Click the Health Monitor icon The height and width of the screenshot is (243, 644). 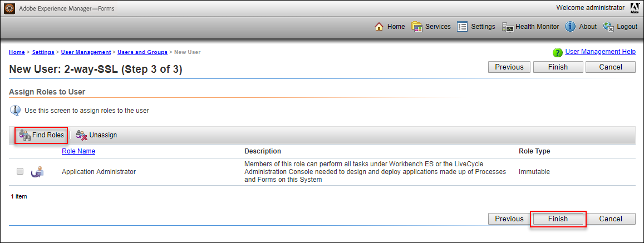(508, 27)
